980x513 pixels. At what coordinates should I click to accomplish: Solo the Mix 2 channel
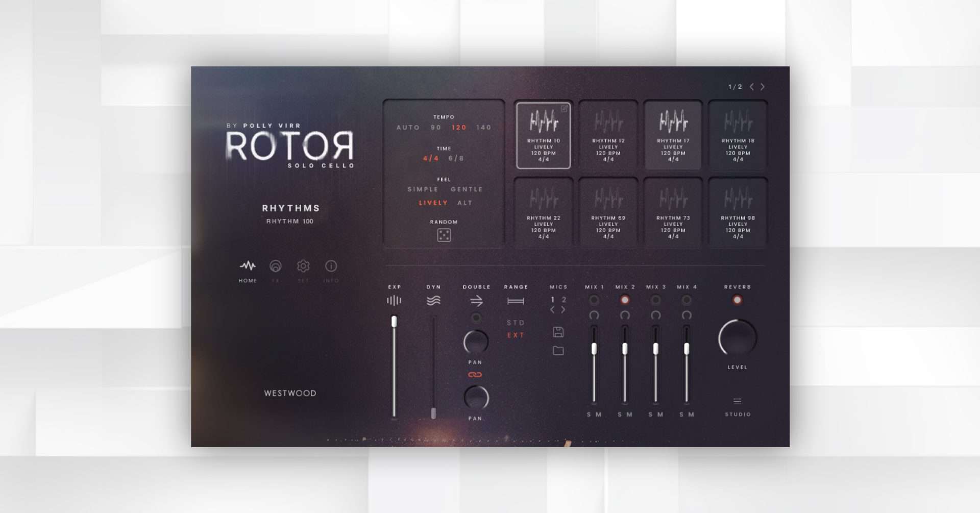pos(620,414)
